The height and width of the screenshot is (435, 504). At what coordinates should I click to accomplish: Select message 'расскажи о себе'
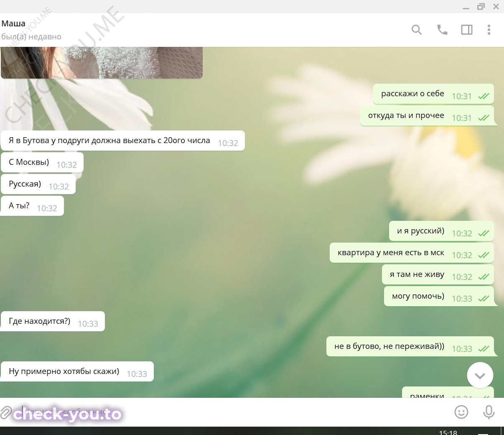point(433,94)
